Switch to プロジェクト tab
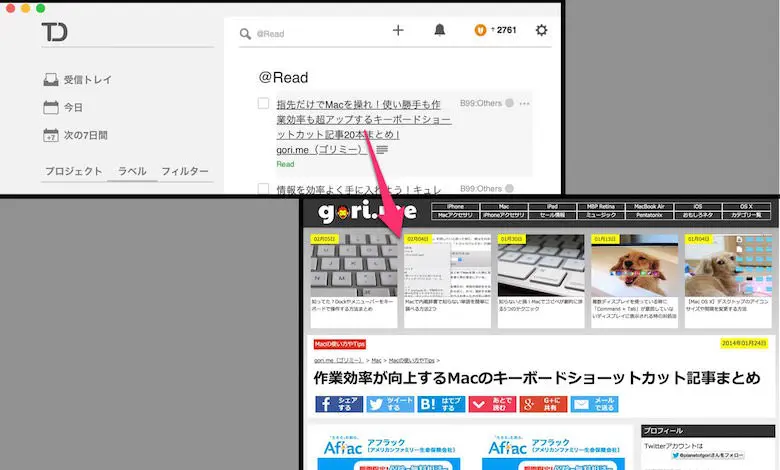780x470 pixels. pos(74,171)
